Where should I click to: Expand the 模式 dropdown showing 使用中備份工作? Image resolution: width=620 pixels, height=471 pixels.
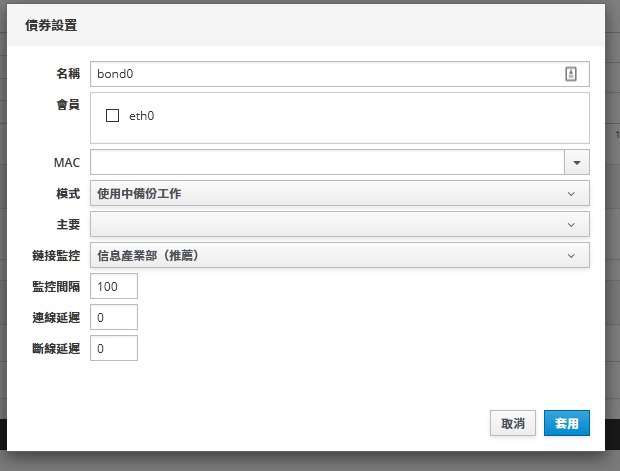tap(340, 193)
